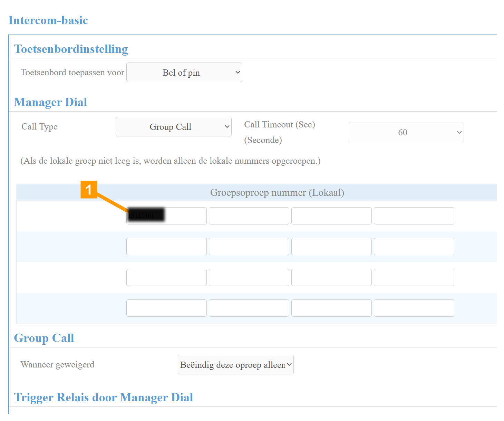
Task: Expand the Call Timeout seconds dropdown
Action: click(406, 133)
